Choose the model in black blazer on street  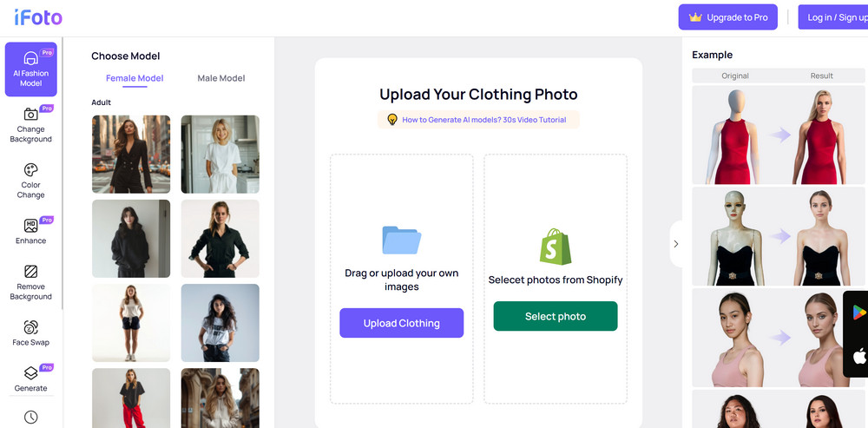click(x=131, y=154)
